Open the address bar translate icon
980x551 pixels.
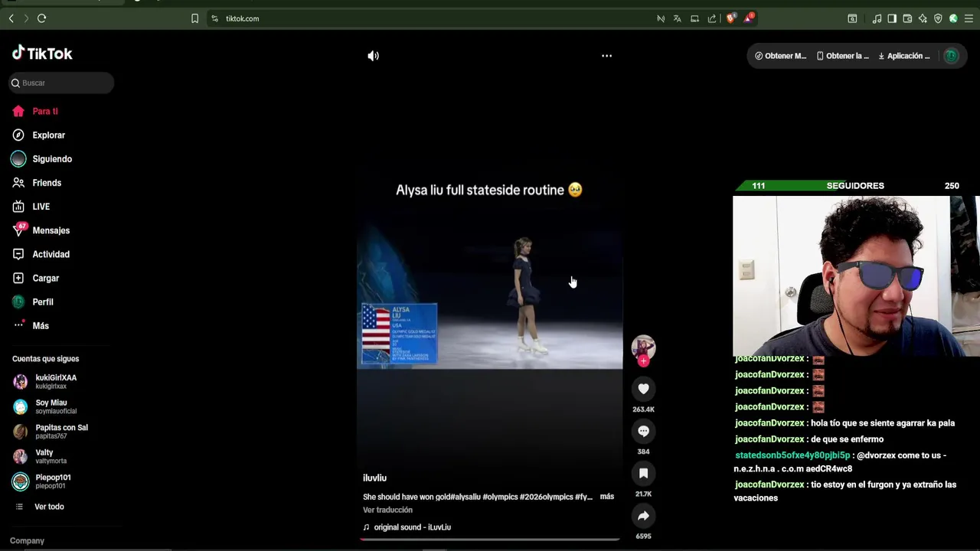[x=677, y=18]
